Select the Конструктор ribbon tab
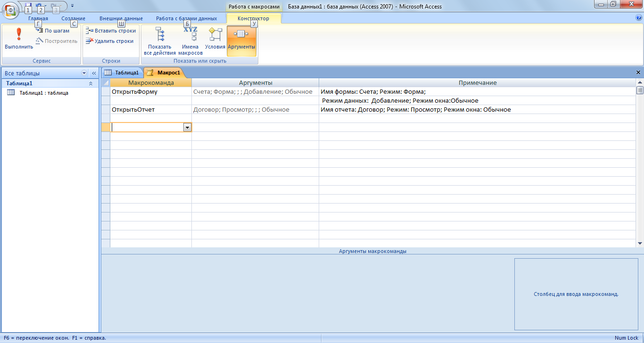 [x=254, y=18]
